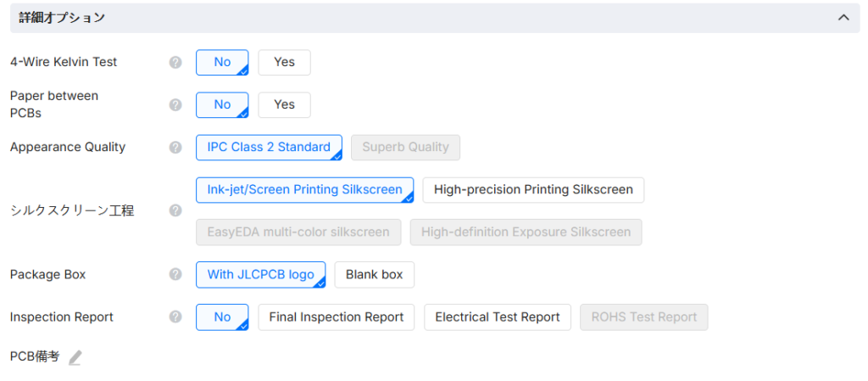868x381 pixels.
Task: Set Inspection Report to No
Action: [x=222, y=317]
